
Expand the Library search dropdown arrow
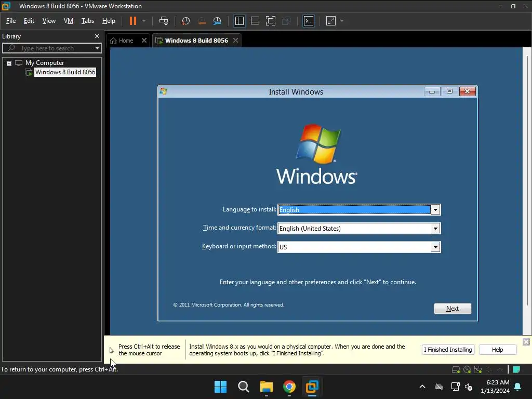(97, 48)
